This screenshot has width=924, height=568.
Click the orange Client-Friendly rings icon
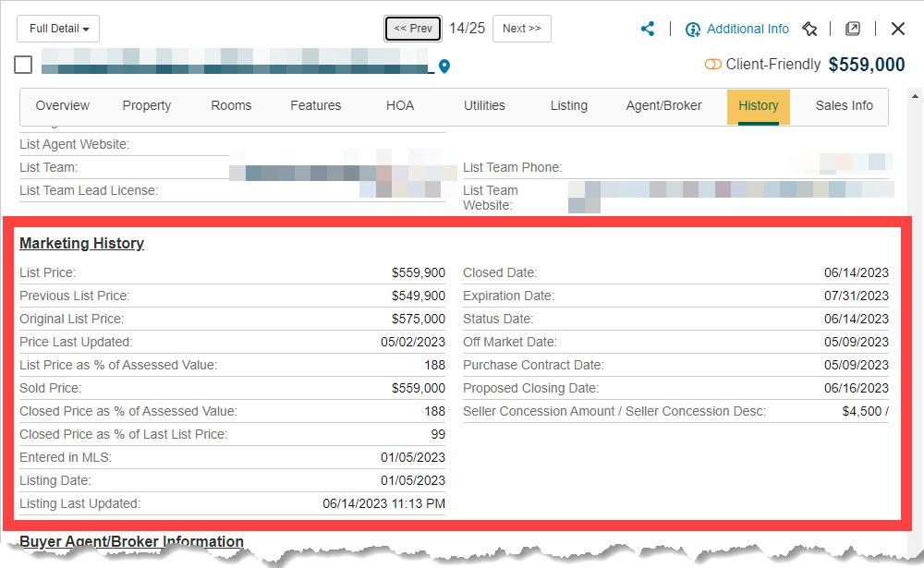pos(711,65)
